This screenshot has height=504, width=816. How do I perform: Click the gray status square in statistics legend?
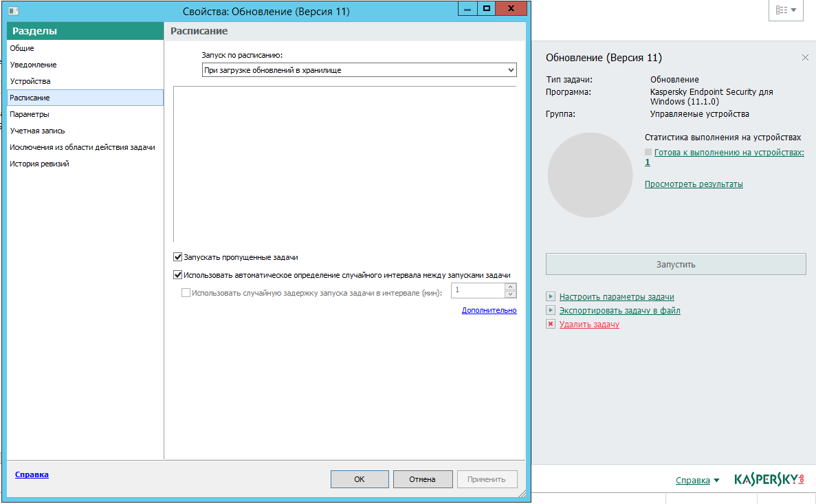(648, 152)
